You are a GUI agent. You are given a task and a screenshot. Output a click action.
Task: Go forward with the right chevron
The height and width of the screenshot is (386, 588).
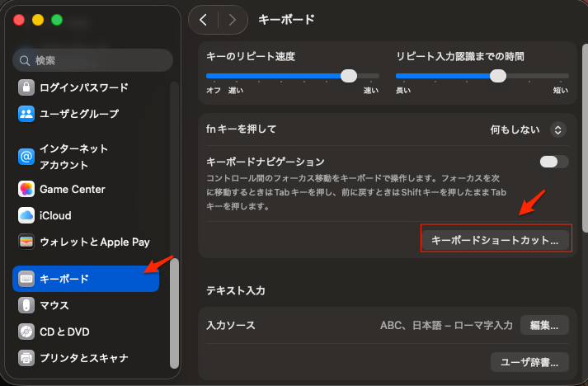point(233,20)
